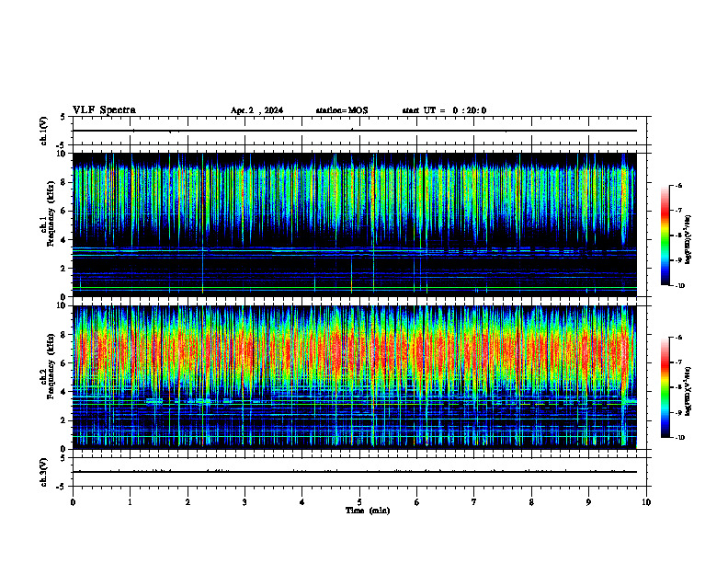The image size is (728, 563).
Task: Click the ch.2 spectrogram color bar
Action: tap(665, 387)
